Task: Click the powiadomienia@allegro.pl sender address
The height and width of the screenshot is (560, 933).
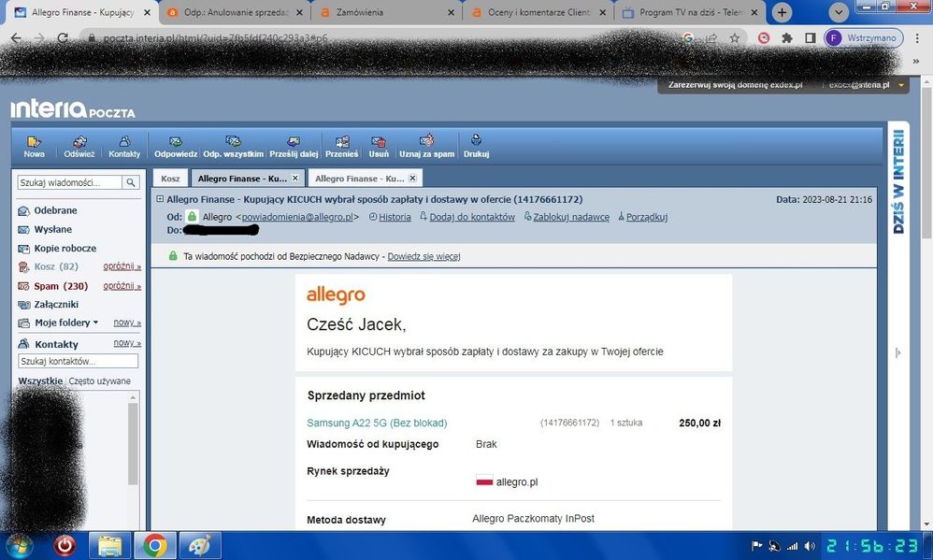Action: click(297, 217)
